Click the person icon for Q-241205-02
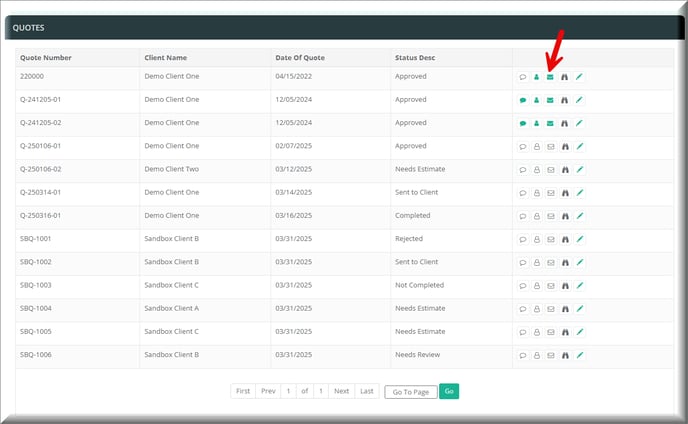688x424 pixels. pos(536,123)
